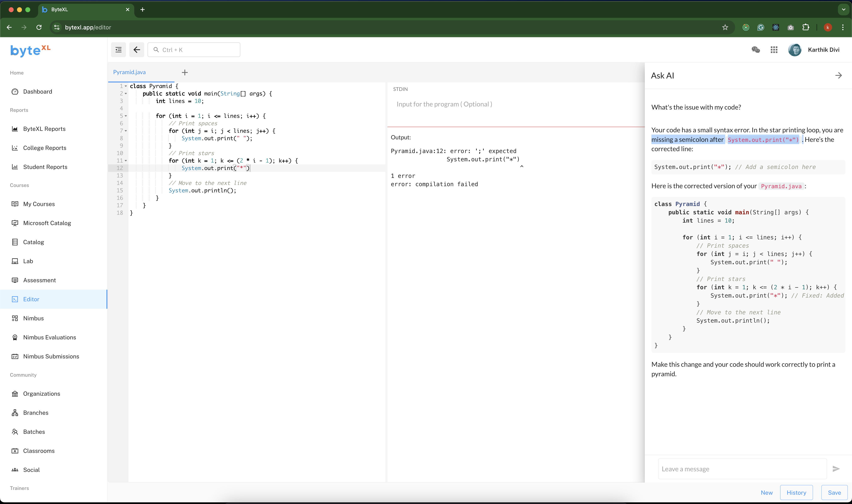The image size is (852, 504).
Task: Open the Assessment section
Action: (39, 280)
